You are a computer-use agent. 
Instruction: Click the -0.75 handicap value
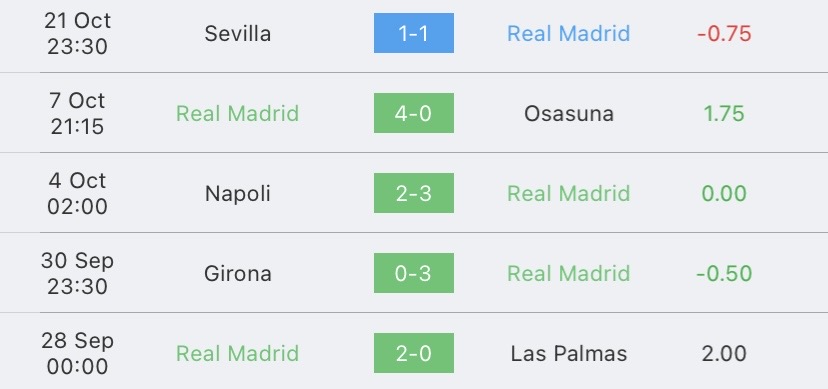(x=724, y=34)
